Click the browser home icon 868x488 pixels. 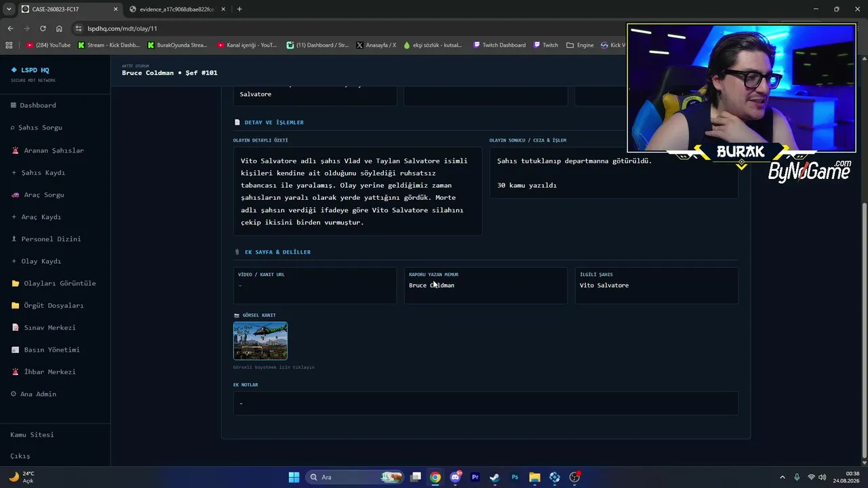59,28
